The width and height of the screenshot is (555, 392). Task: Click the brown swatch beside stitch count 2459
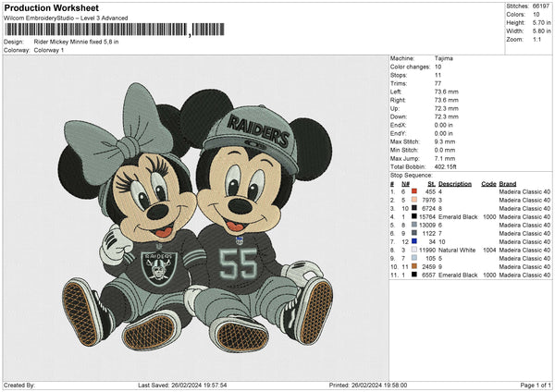coord(414,266)
